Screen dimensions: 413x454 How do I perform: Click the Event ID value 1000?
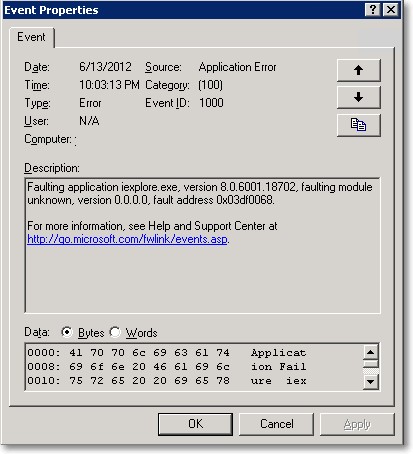point(211,103)
